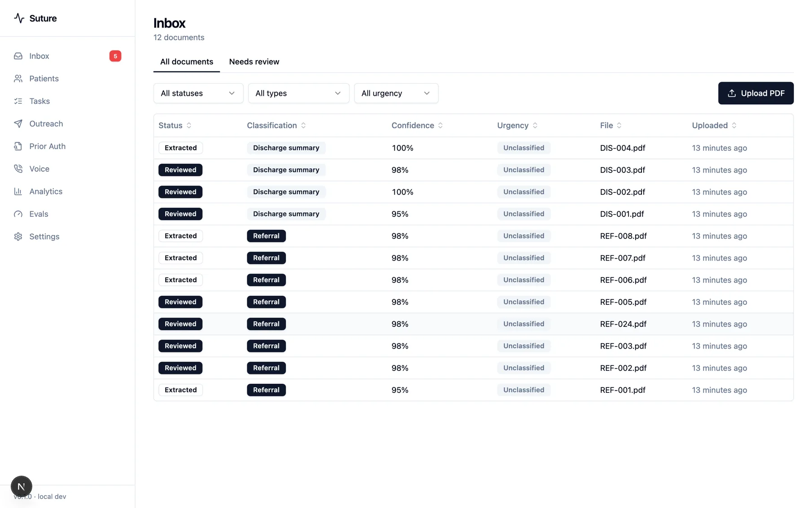Click the round N avatar button
This screenshot has width=812, height=508.
point(21,486)
